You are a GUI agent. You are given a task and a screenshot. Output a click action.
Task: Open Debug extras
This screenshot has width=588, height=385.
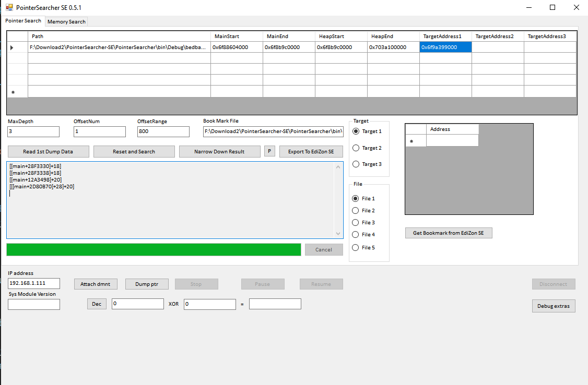[x=554, y=306]
